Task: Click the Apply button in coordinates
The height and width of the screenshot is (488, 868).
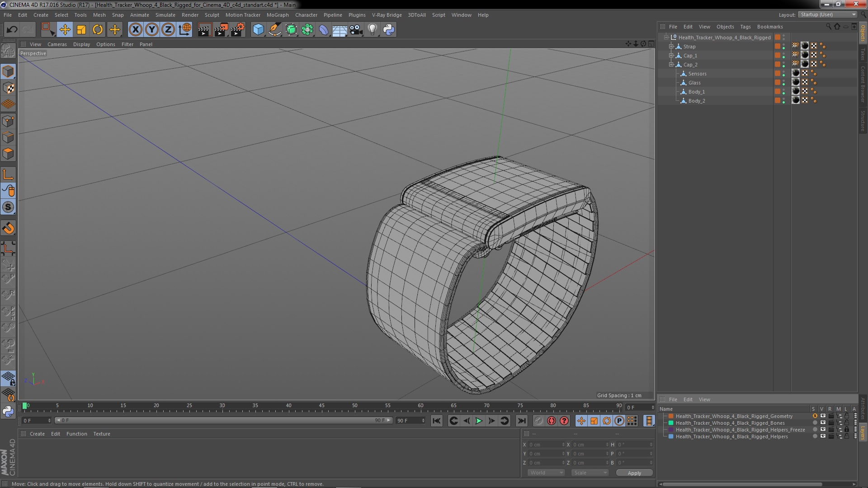Action: [x=634, y=473]
